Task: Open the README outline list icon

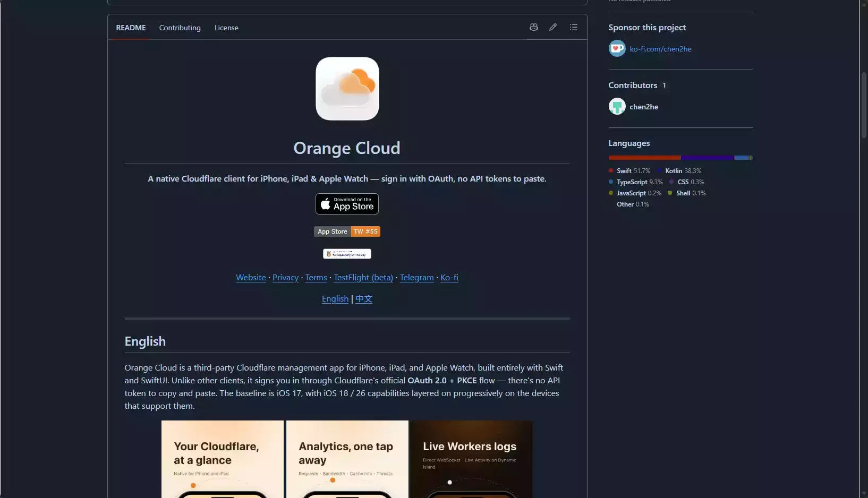Action: pyautogui.click(x=574, y=27)
